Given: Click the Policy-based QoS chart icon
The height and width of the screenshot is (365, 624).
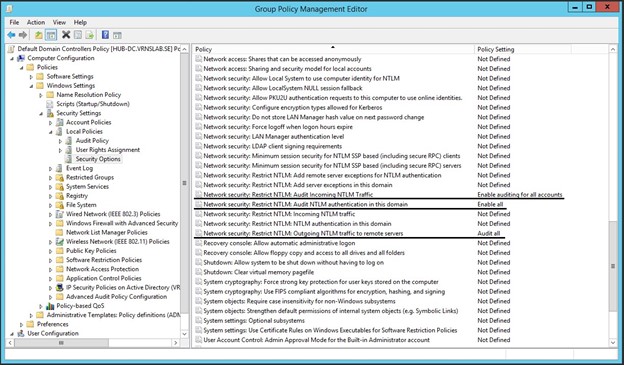Looking at the screenshot, I should (50, 306).
